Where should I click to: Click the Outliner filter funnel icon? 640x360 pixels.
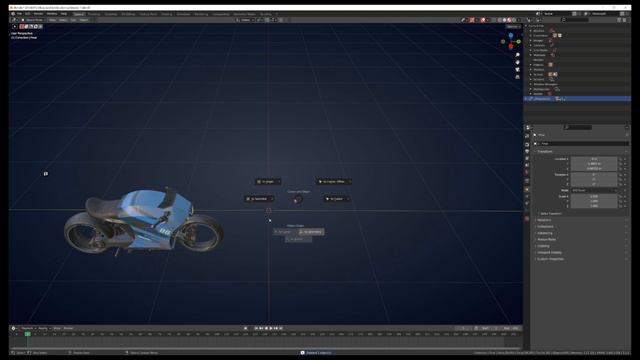[619, 20]
